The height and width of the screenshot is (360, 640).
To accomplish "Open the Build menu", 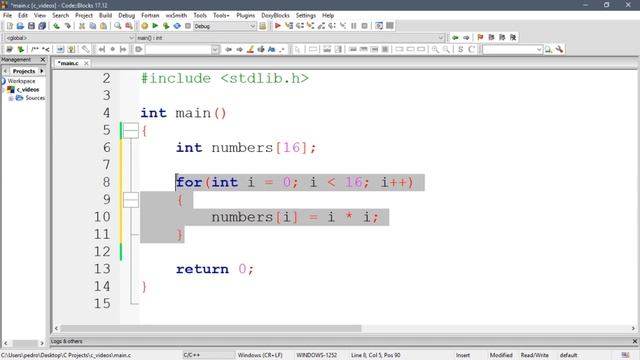I will (x=105, y=15).
